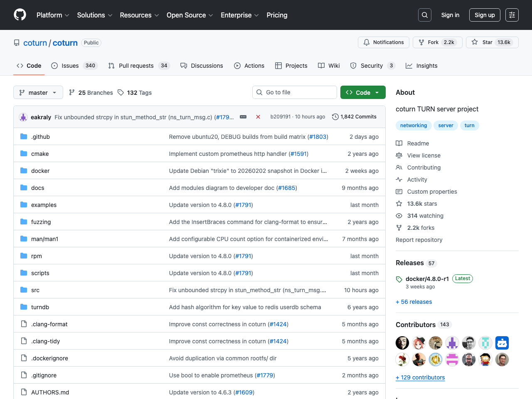This screenshot has width=532, height=399.
Task: Open the green Code dropdown
Action: pos(362,92)
